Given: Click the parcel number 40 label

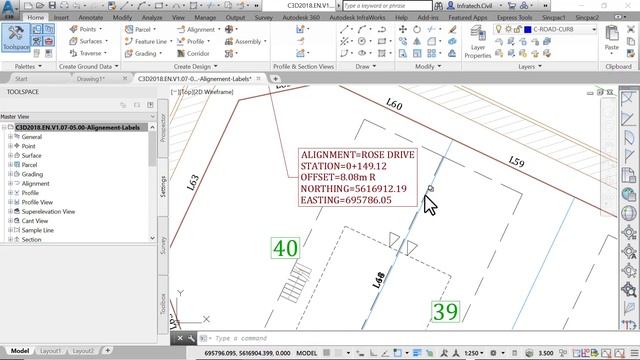Looking at the screenshot, I should pos(285,248).
